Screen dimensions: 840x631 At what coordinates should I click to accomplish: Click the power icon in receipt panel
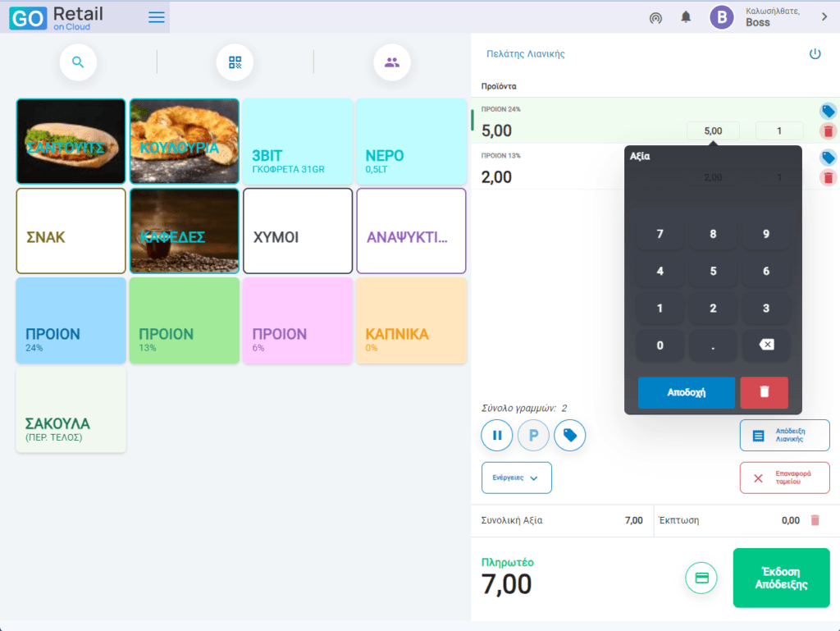tap(815, 53)
